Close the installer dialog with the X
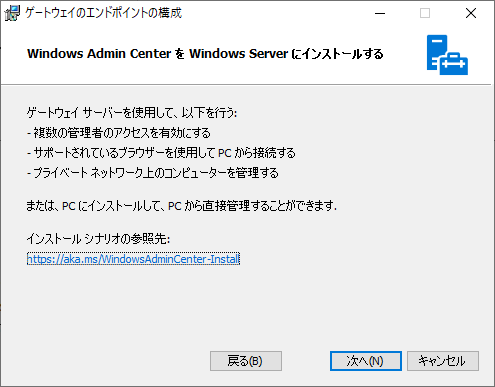The image size is (495, 387). coord(471,13)
